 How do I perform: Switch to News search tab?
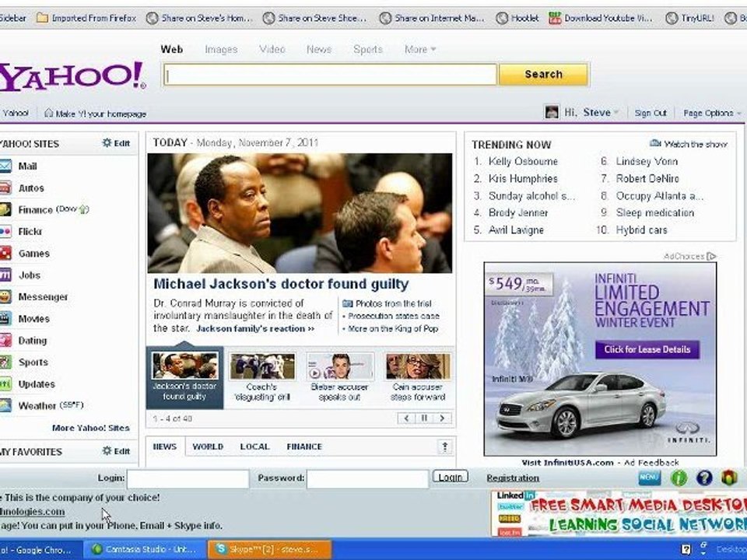click(x=319, y=49)
